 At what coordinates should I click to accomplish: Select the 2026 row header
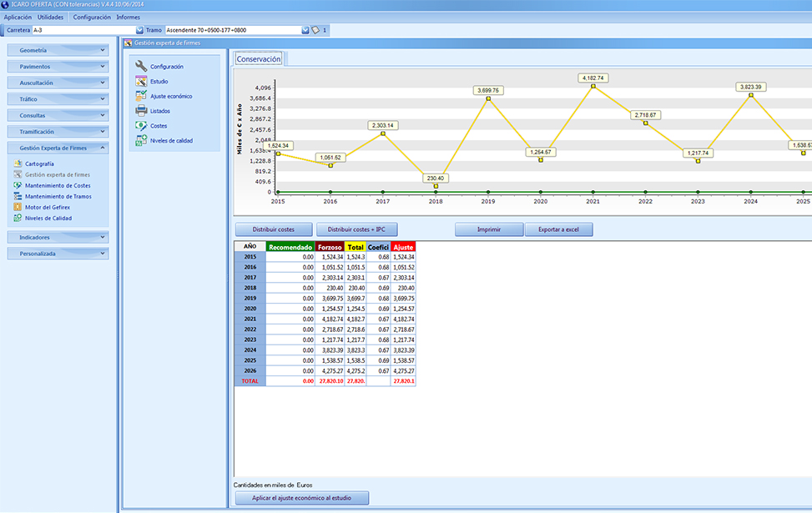coord(250,370)
